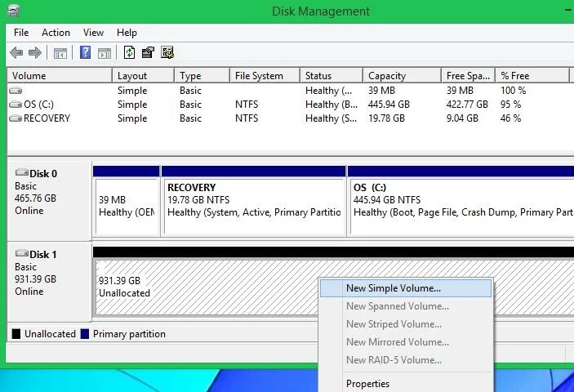Click the 95 % free cell
The height and width of the screenshot is (392, 574).
click(x=510, y=105)
